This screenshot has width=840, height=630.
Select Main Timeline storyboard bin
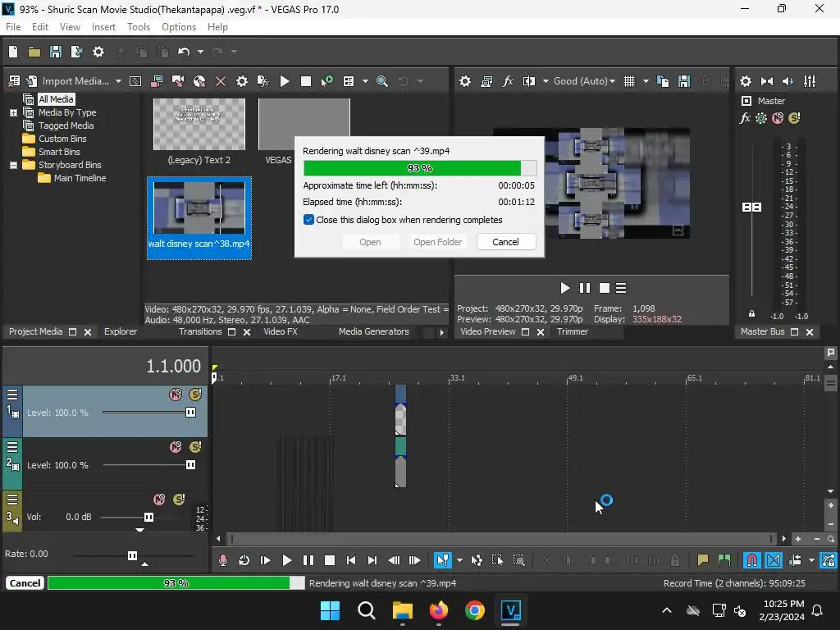tap(80, 178)
